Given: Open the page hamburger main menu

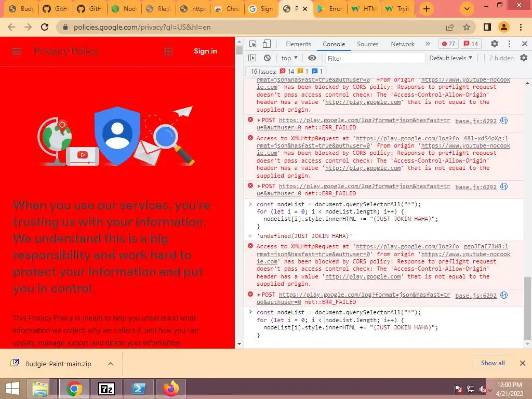Looking at the screenshot, I should [17, 51].
